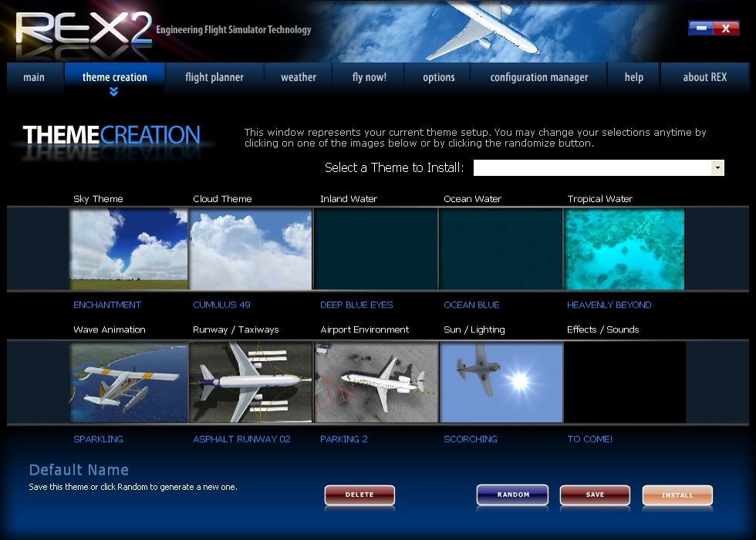Click the Inland Water heading
756x540 pixels.
click(349, 199)
